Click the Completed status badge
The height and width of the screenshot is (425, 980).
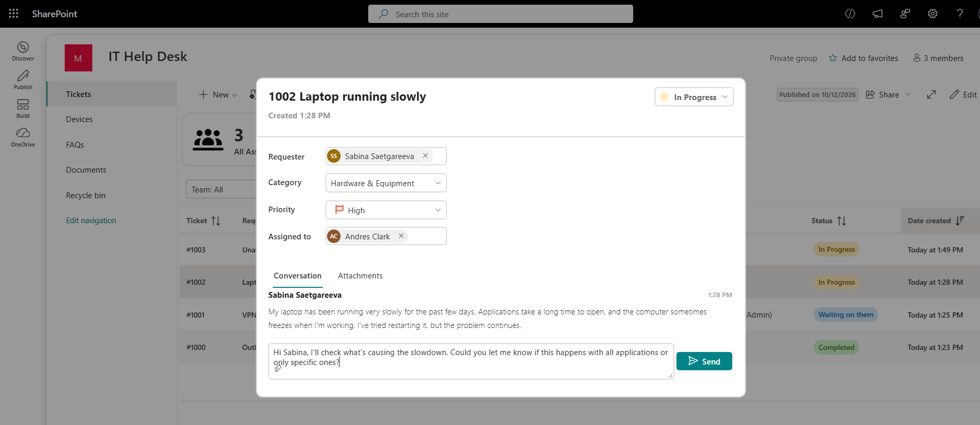(x=836, y=347)
